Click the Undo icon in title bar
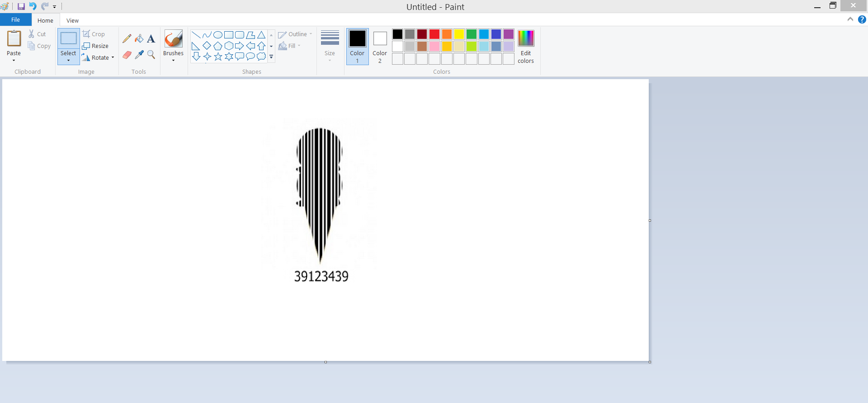This screenshot has width=868, height=403. 33,6
